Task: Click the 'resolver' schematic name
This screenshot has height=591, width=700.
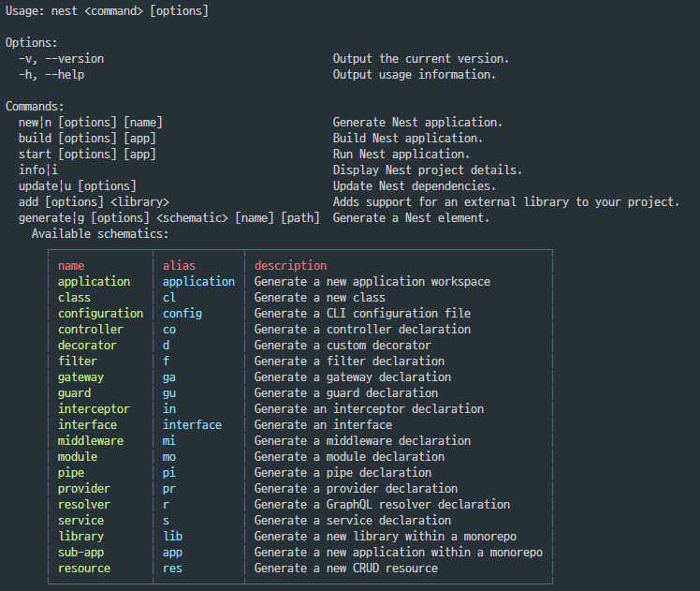Action: pyautogui.click(x=84, y=505)
